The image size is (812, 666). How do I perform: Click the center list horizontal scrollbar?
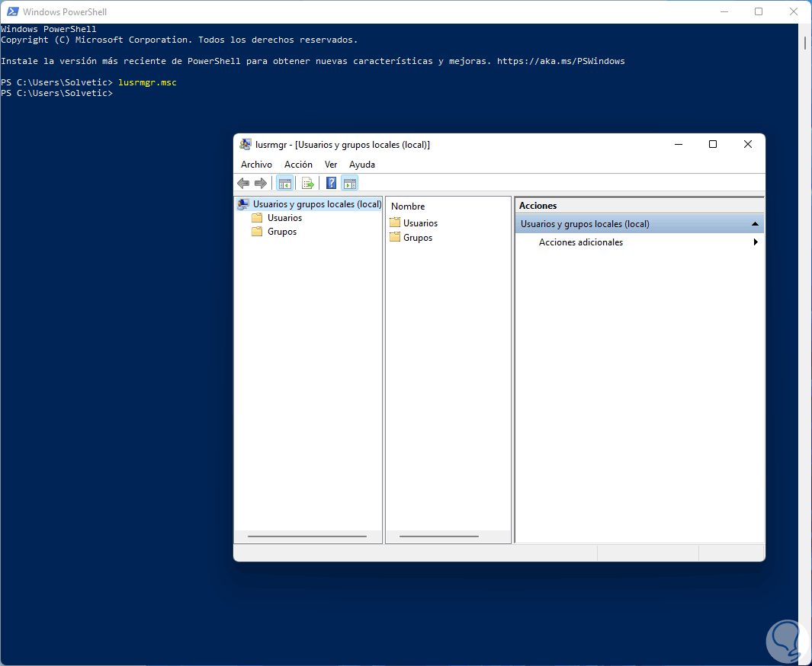[439, 536]
